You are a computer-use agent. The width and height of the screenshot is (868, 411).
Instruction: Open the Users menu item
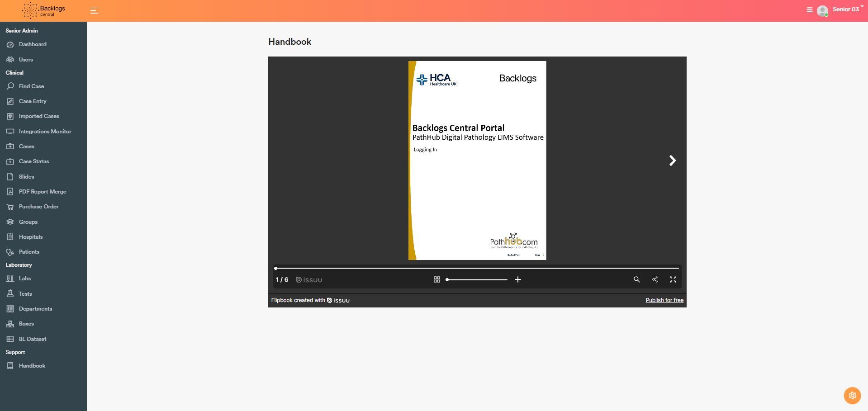(x=26, y=60)
